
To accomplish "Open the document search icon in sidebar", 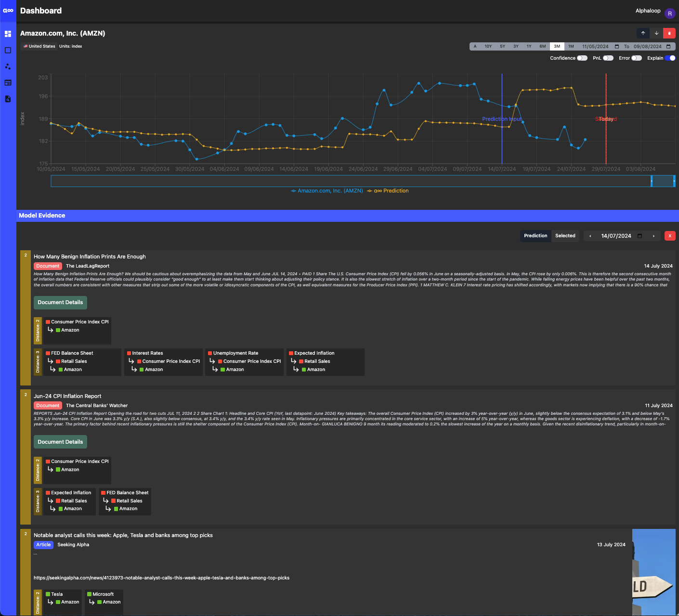I will (8, 99).
